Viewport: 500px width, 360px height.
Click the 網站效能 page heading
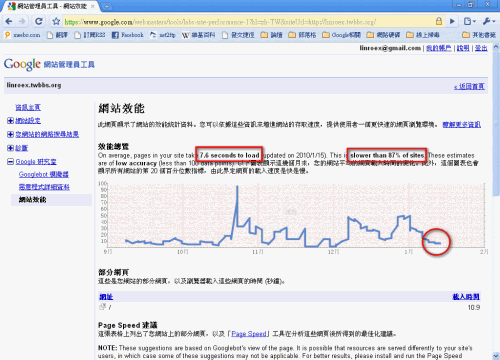tap(121, 108)
